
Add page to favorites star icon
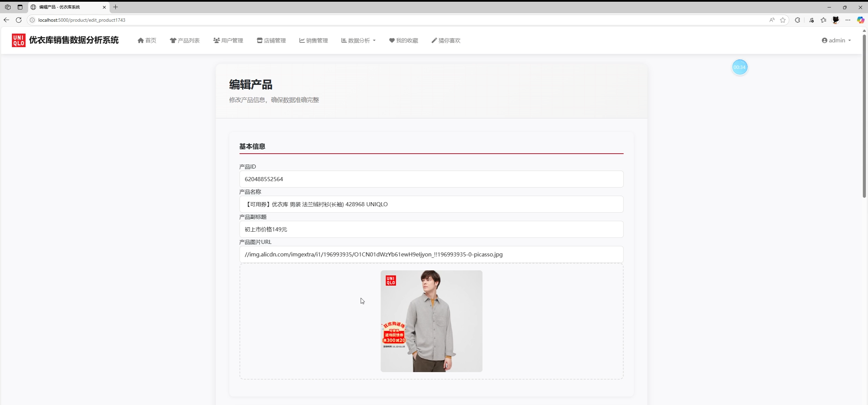point(783,20)
